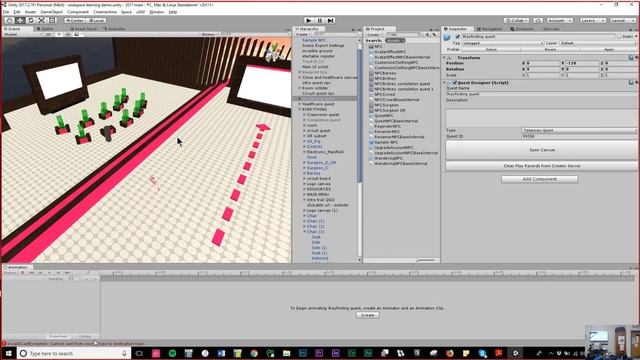Start Play mode with the Play button

point(309,20)
